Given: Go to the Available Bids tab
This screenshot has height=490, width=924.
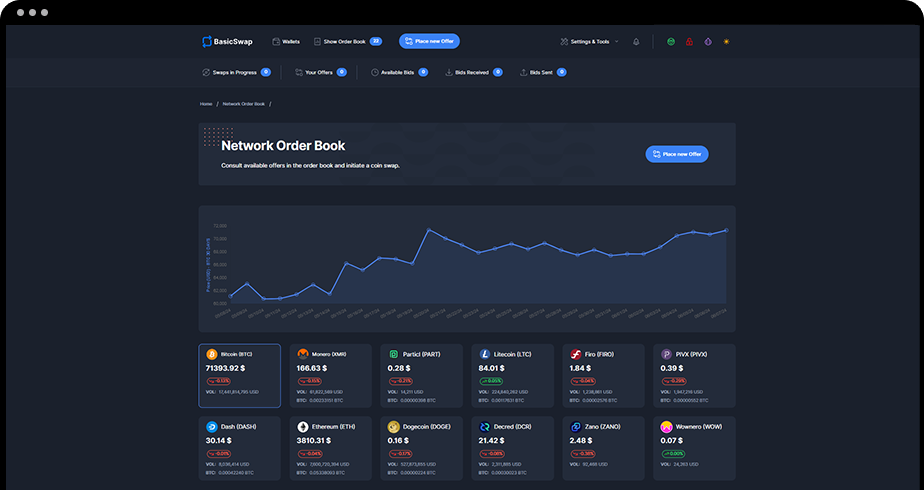Looking at the screenshot, I should click(x=397, y=72).
